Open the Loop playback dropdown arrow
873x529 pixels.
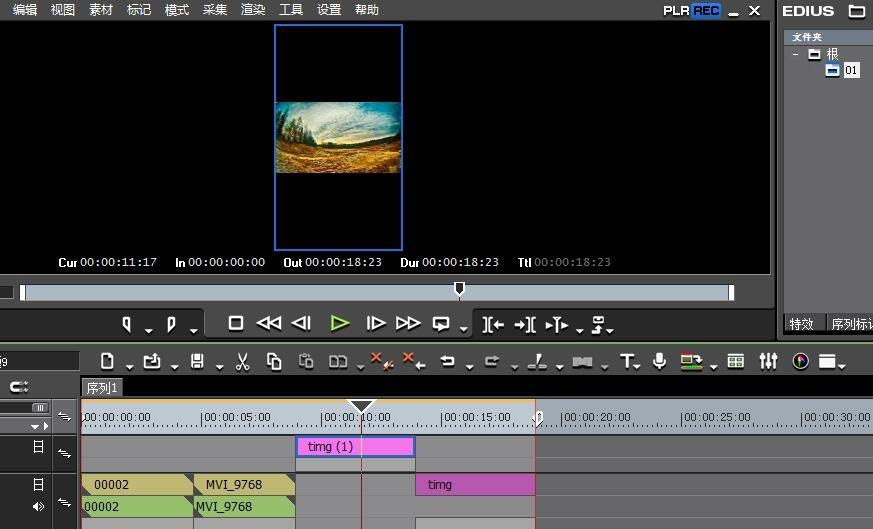pos(463,330)
